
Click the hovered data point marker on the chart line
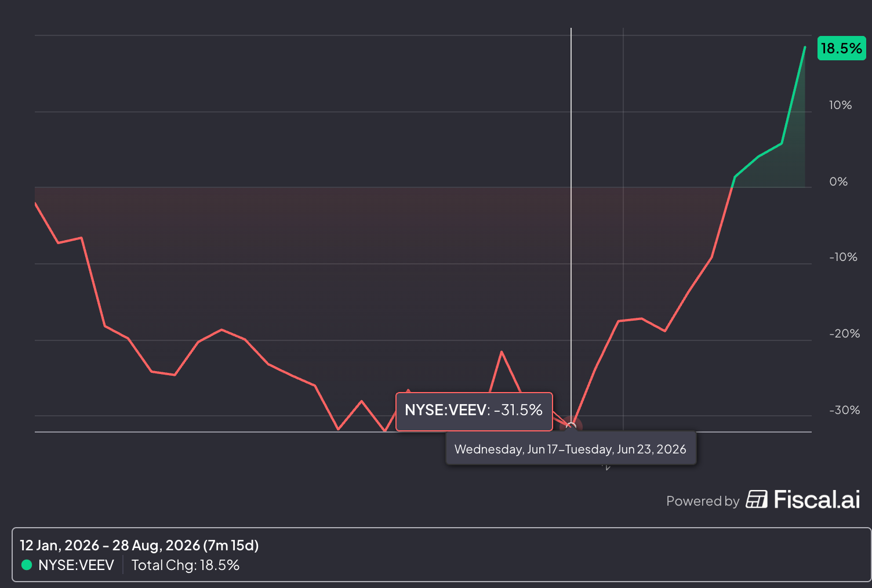point(571,427)
